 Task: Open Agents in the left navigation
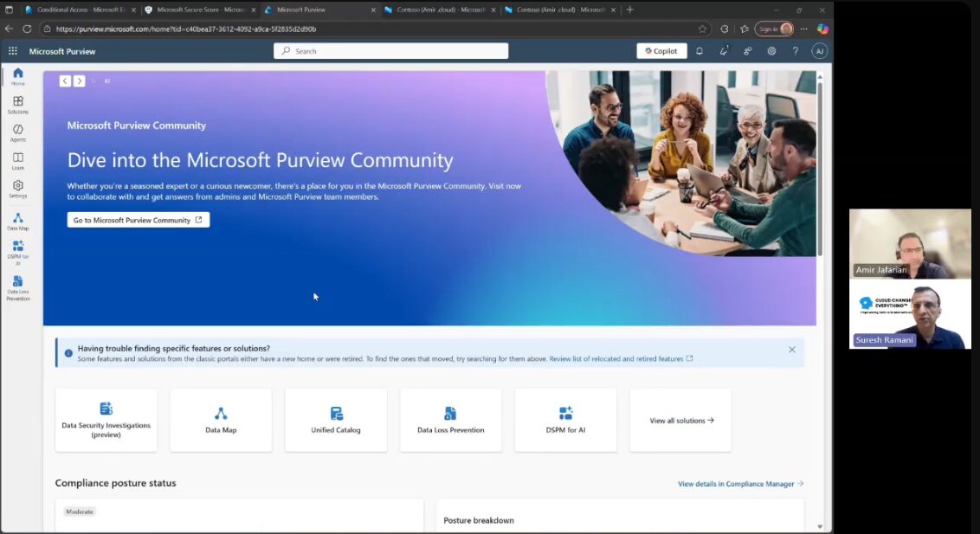click(x=17, y=132)
